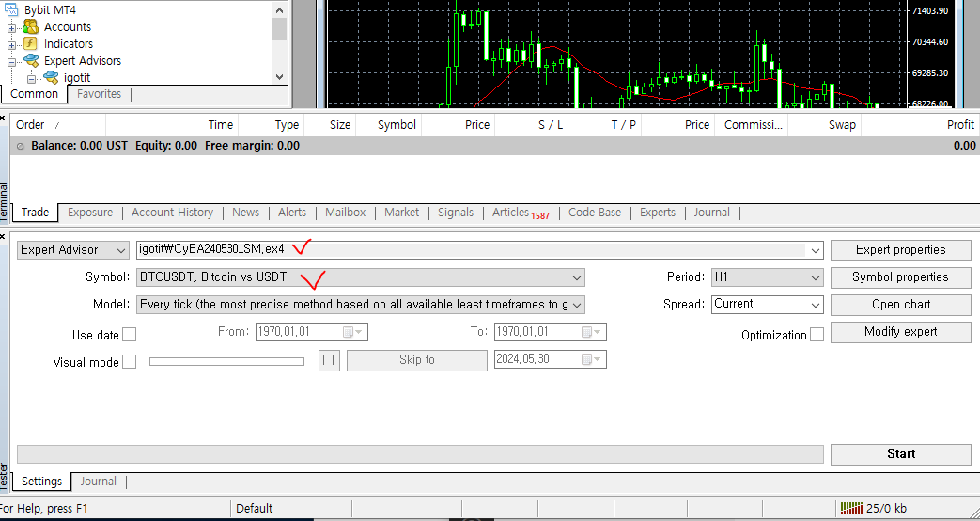This screenshot has width=980, height=521.
Task: Click the Start testing button
Action: click(901, 454)
